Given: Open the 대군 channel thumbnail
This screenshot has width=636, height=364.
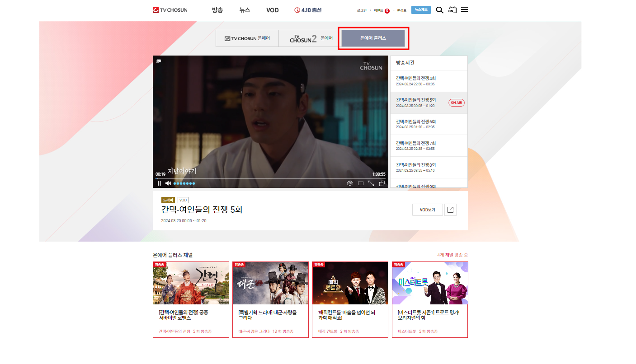Looking at the screenshot, I should coord(271,283).
